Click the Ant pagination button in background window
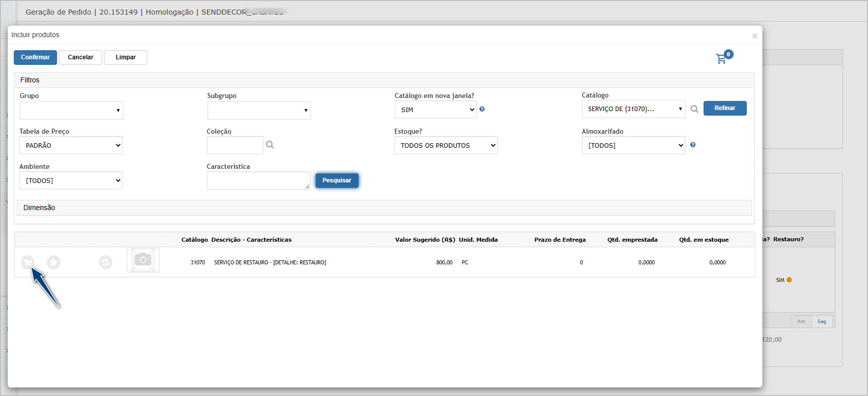Image resolution: width=868 pixels, height=396 pixels. (801, 322)
